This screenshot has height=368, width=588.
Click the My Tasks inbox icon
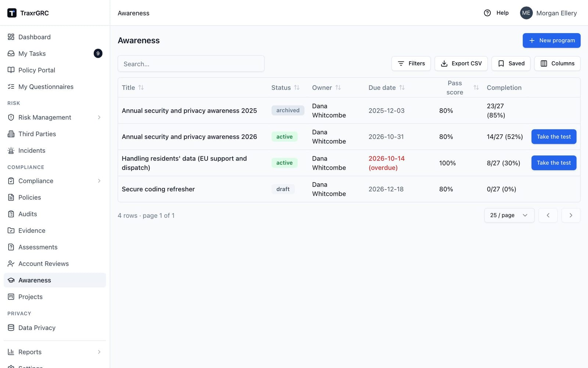click(11, 53)
